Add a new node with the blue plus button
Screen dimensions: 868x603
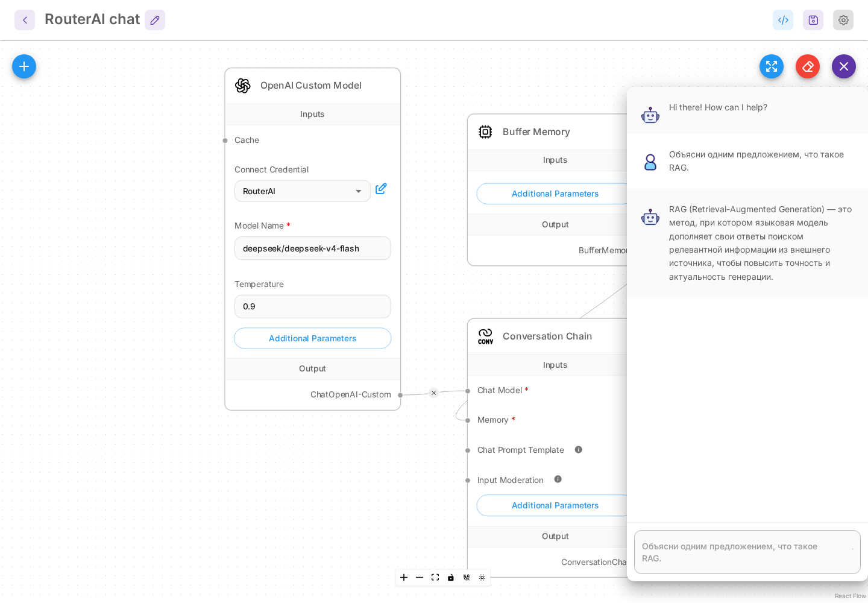24,66
